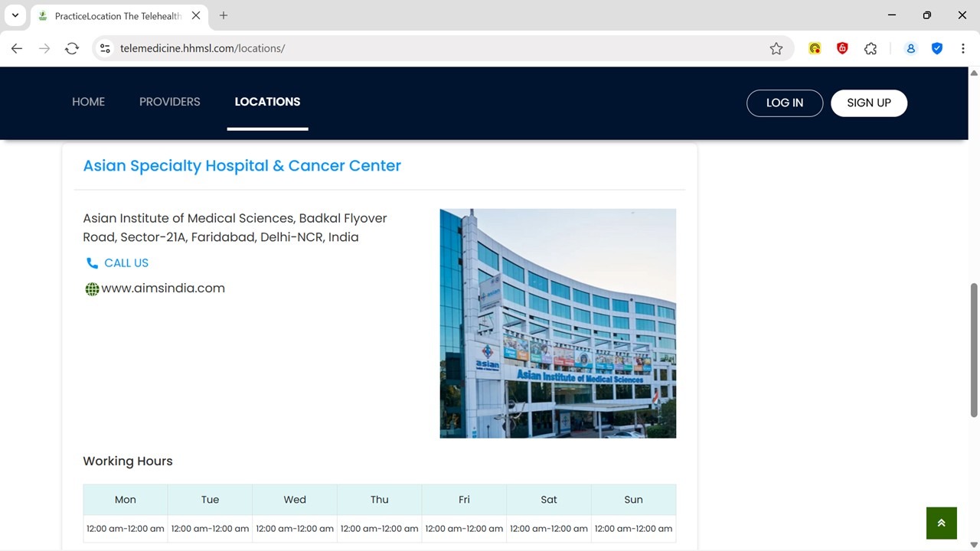
Task: Click Monday's 12:00 am-12:00 am cell
Action: (126, 529)
